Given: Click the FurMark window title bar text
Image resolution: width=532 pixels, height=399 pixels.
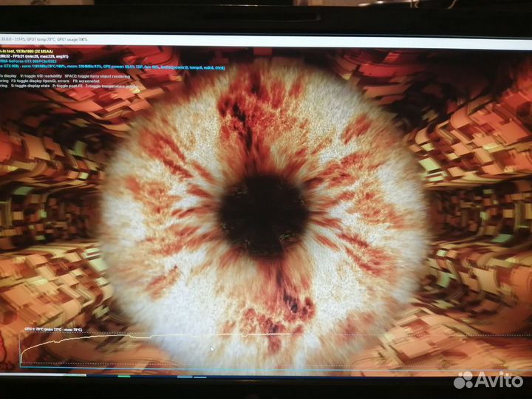Looking at the screenshot, I should click(x=44, y=39).
